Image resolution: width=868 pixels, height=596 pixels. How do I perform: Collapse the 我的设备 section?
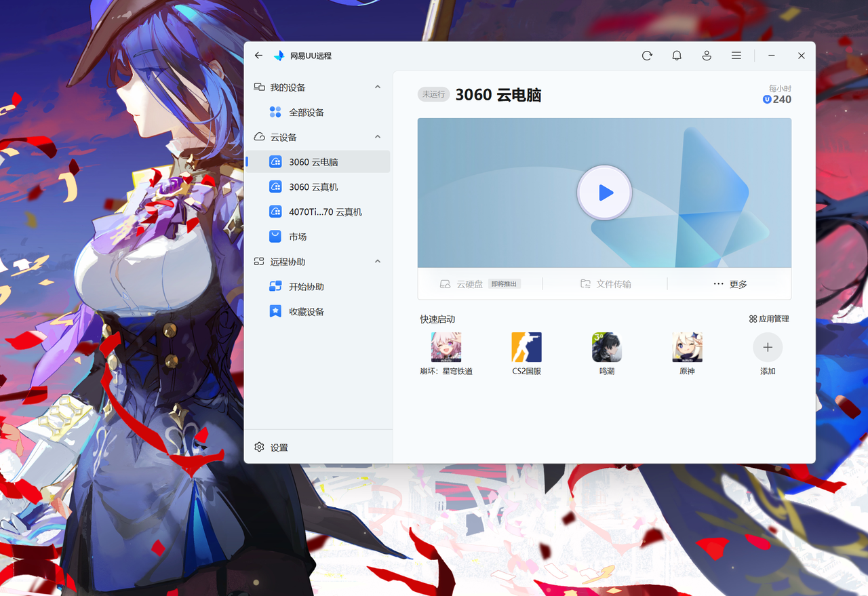click(378, 87)
